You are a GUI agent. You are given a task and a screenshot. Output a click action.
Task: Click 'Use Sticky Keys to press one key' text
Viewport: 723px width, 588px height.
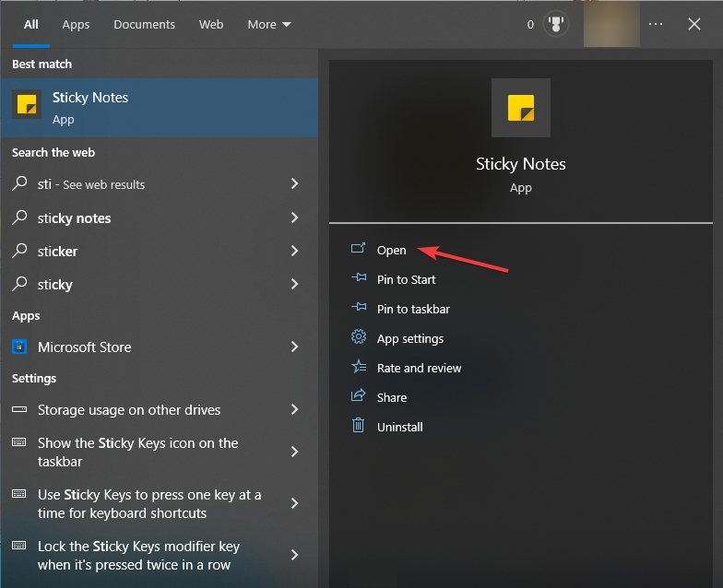pyautogui.click(x=149, y=503)
